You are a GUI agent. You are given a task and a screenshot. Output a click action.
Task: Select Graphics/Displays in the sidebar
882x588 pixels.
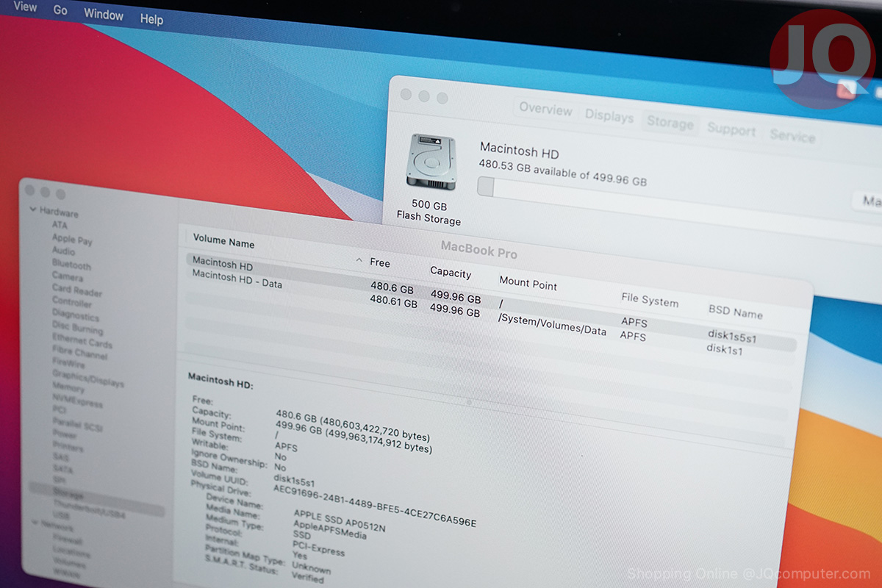pyautogui.click(x=88, y=379)
